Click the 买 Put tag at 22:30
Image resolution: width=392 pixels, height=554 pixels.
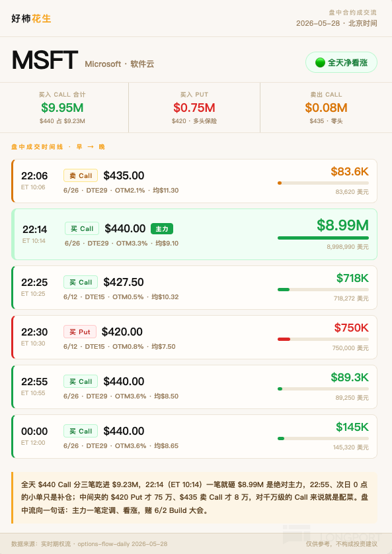tap(80, 332)
